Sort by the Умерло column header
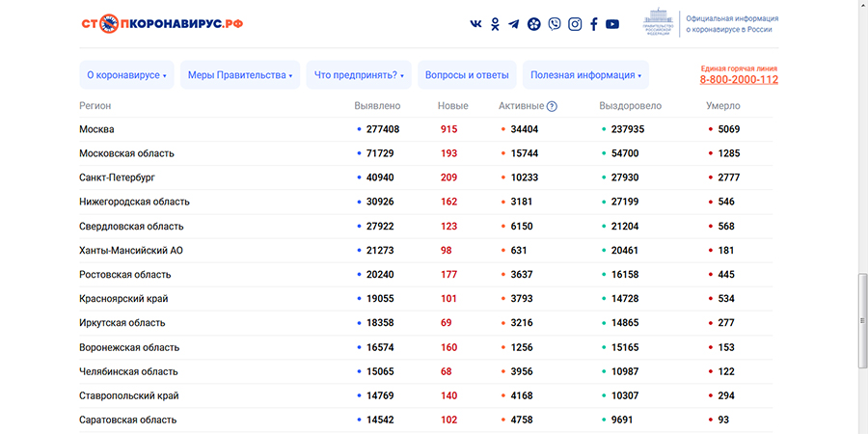Viewport: 868px width, 434px height. click(723, 106)
